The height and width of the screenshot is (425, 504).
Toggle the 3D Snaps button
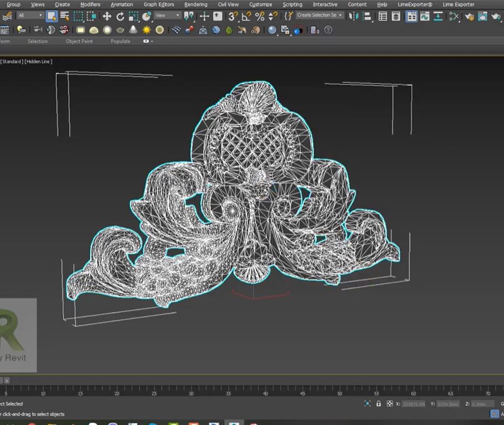point(233,16)
